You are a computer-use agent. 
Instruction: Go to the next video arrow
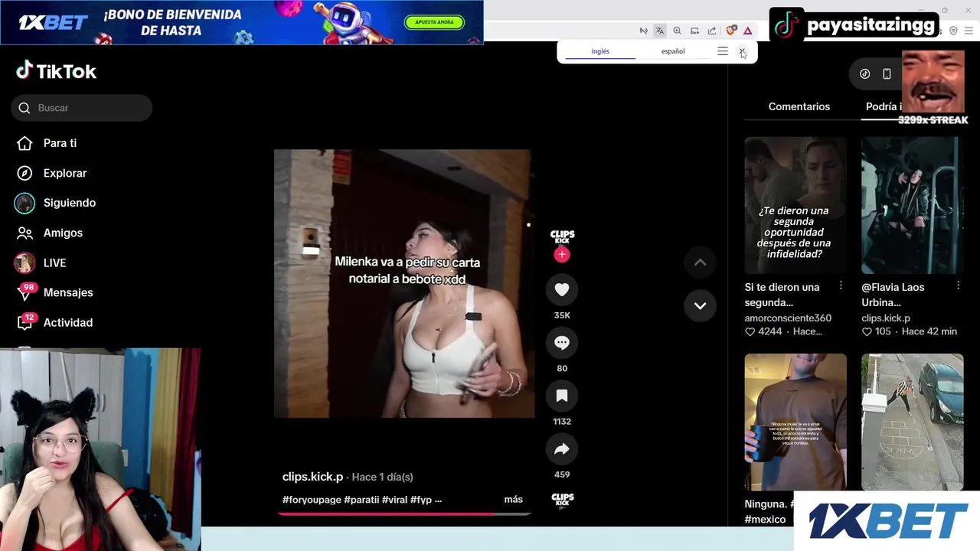(700, 305)
